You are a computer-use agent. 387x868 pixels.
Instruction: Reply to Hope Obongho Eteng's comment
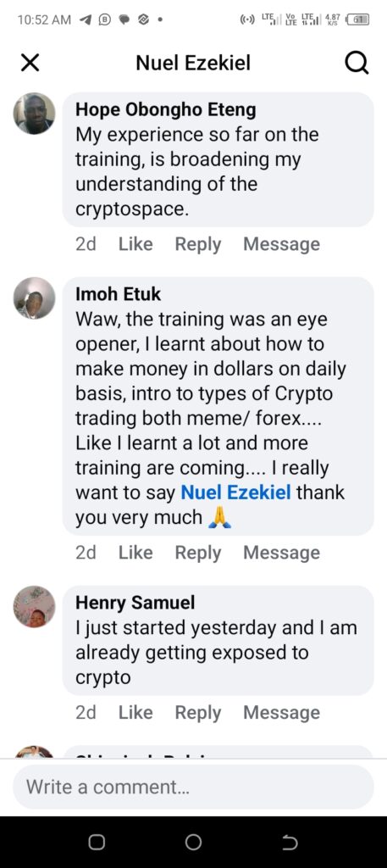tap(198, 244)
